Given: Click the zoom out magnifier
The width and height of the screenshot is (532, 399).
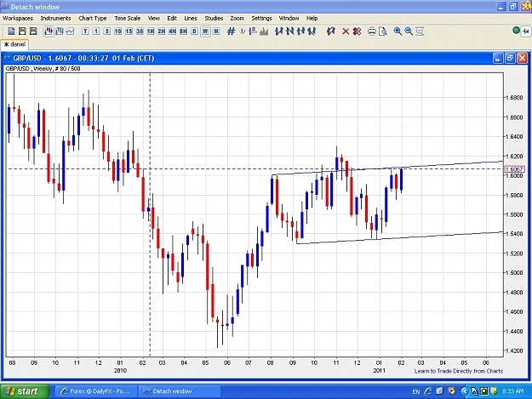Looking at the screenshot, I should tap(409, 31).
